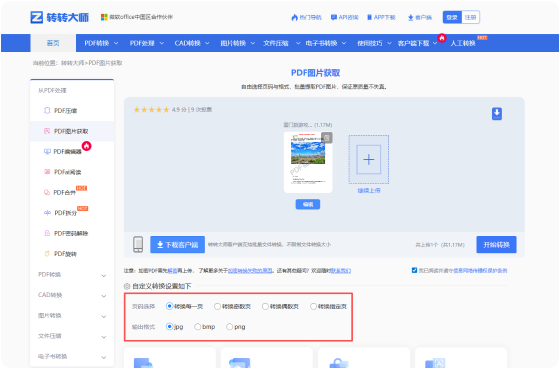The width and height of the screenshot is (560, 369).
Task: Open the 解密 link in the note
Action: tap(172, 271)
